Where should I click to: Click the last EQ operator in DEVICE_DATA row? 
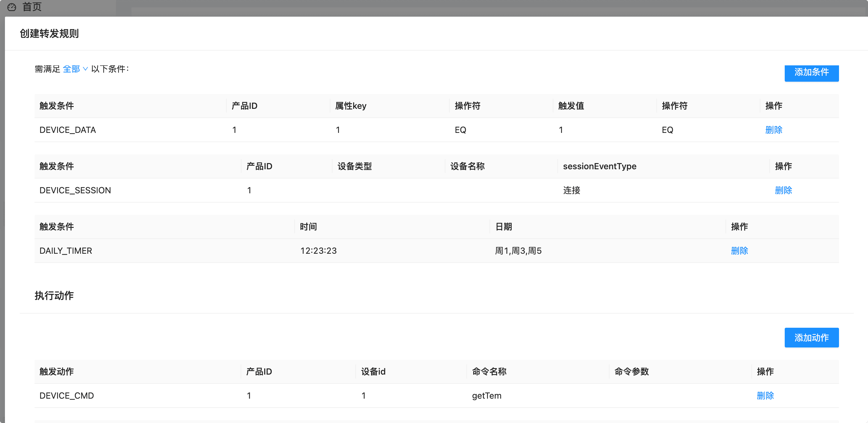click(x=667, y=130)
